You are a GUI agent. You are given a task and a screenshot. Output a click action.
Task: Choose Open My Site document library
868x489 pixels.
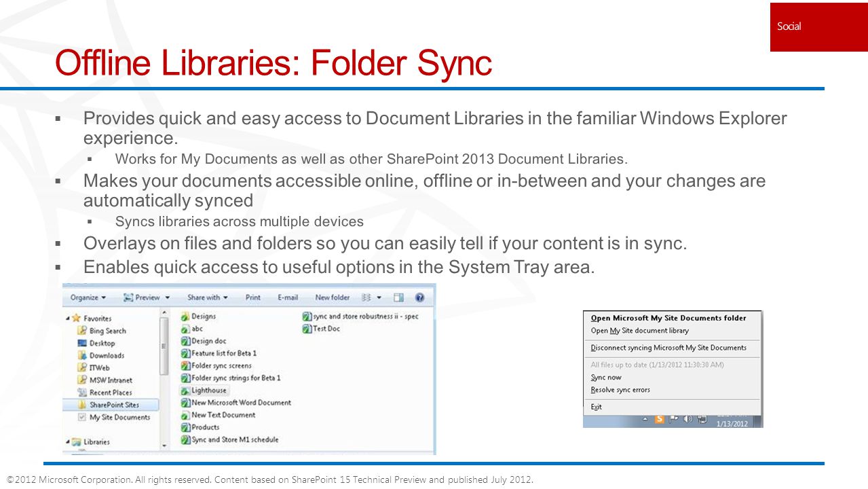pos(640,331)
